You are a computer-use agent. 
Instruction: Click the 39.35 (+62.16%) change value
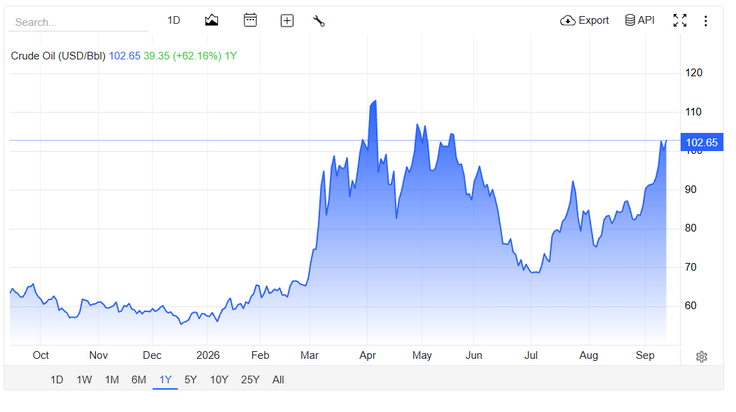coord(182,56)
